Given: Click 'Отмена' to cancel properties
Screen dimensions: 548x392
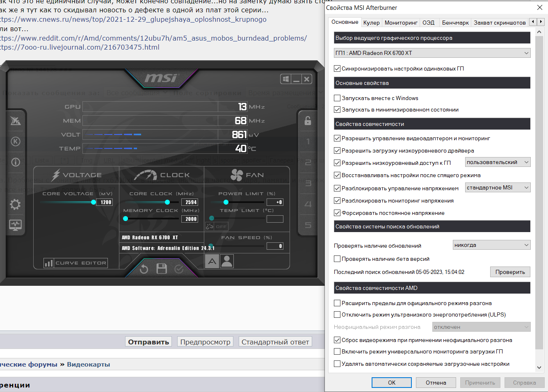Looking at the screenshot, I should (x=436, y=383).
